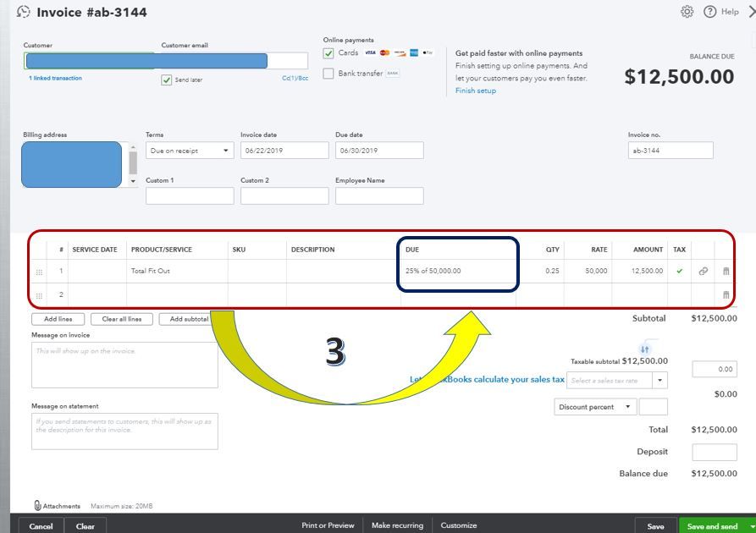Click the sales tax amount field showing 0.00

pos(715,369)
